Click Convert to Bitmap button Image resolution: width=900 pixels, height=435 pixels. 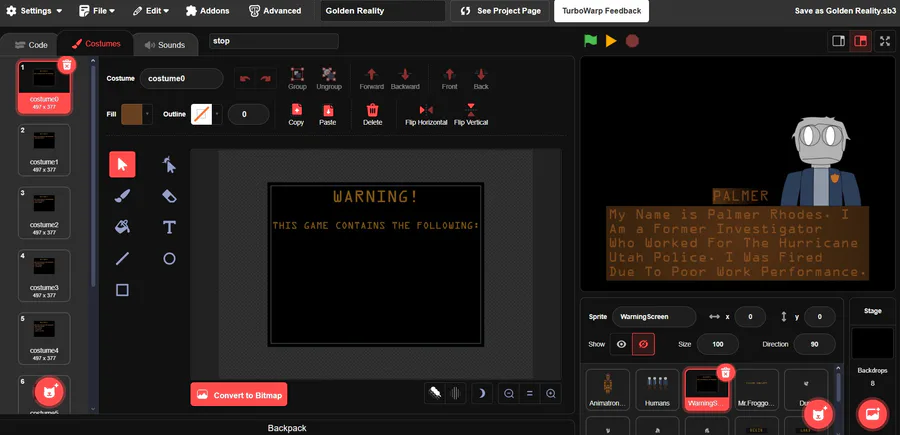tap(239, 395)
